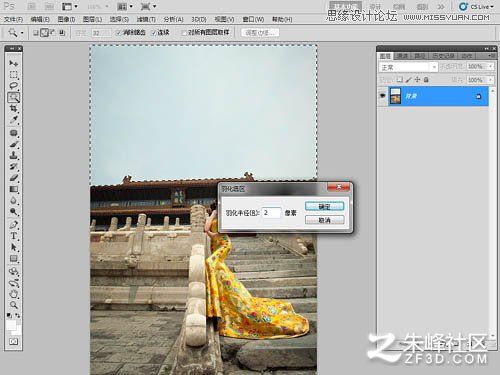This screenshot has height=375, width=500.
Task: Select the Hand tool
Action: point(14,294)
